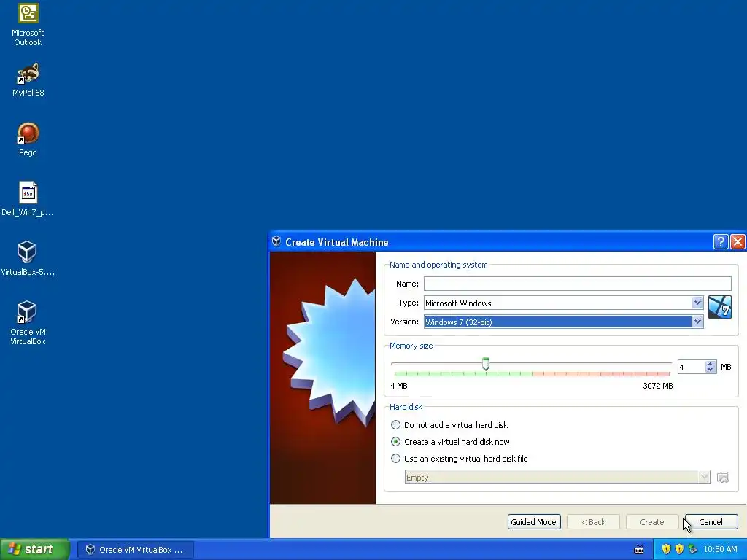Click the safely remove hardware tray icon
747x560 pixels.
pos(693,549)
